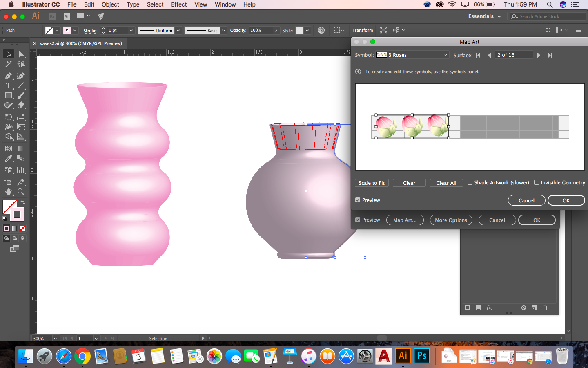Viewport: 588px width, 368px height.
Task: Enable Shade Artwork (slower) checkbox
Action: tap(470, 183)
